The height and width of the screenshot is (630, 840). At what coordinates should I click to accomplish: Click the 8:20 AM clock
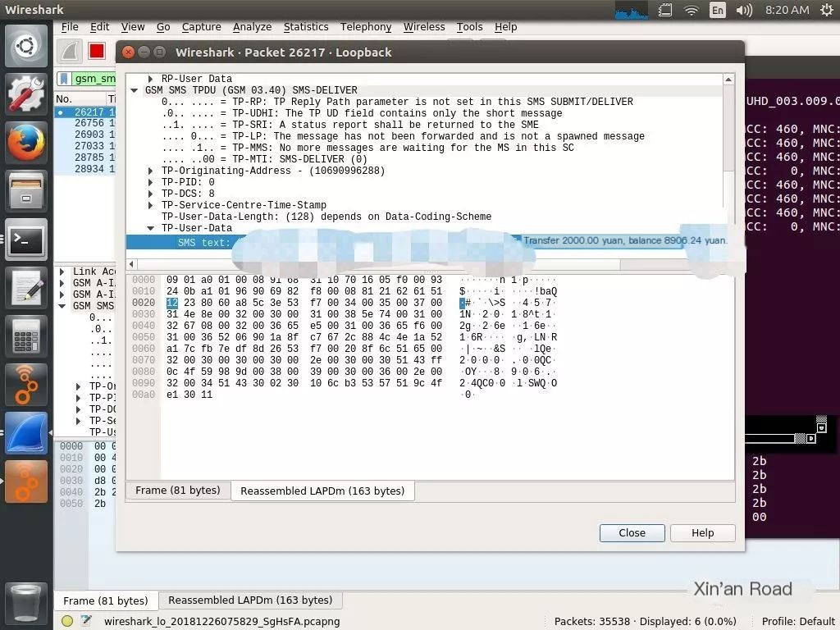click(x=787, y=10)
